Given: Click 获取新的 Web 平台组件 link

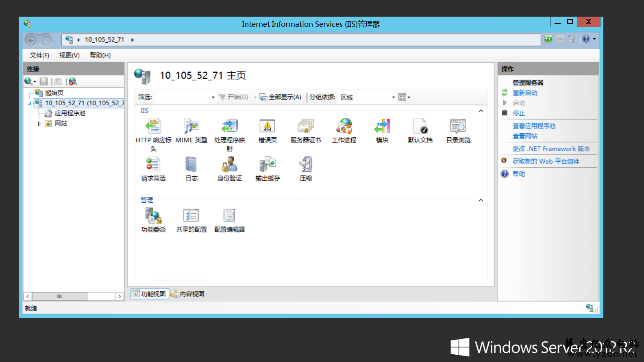Looking at the screenshot, I should pos(546,161).
